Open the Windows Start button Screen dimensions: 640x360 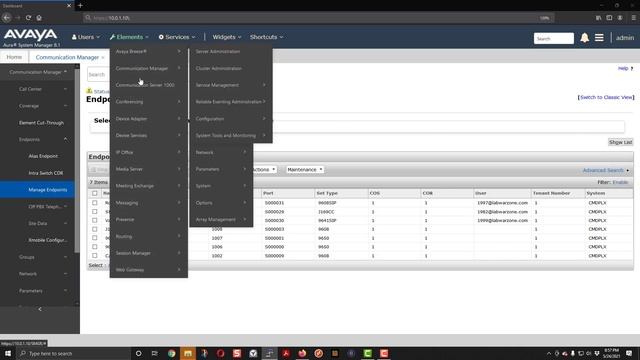coord(8,353)
